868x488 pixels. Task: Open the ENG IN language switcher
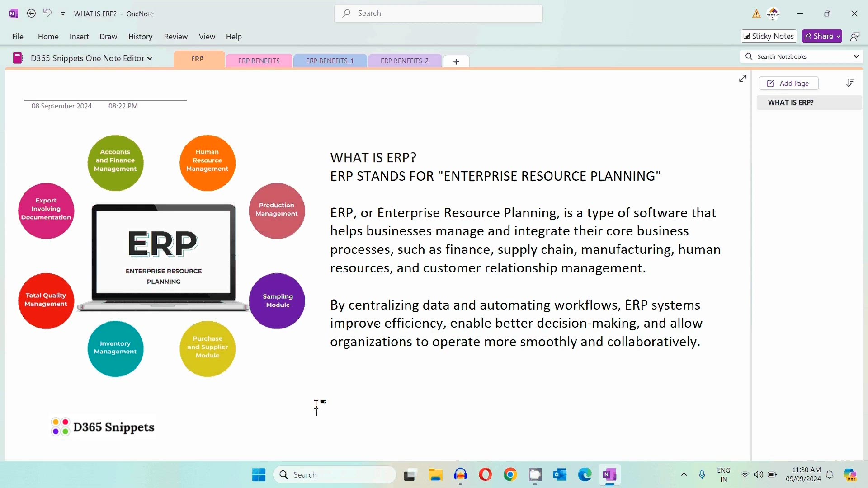(x=724, y=475)
